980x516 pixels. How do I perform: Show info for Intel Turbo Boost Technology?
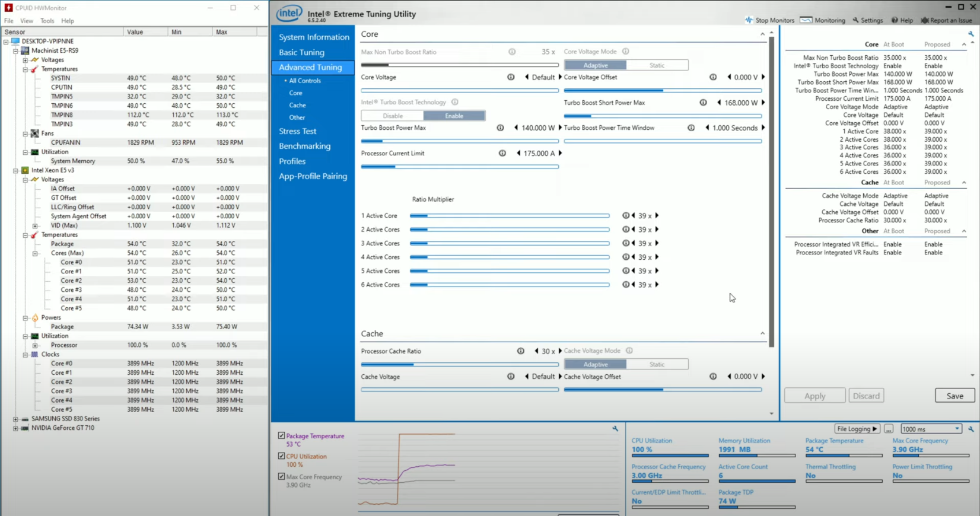(x=454, y=102)
